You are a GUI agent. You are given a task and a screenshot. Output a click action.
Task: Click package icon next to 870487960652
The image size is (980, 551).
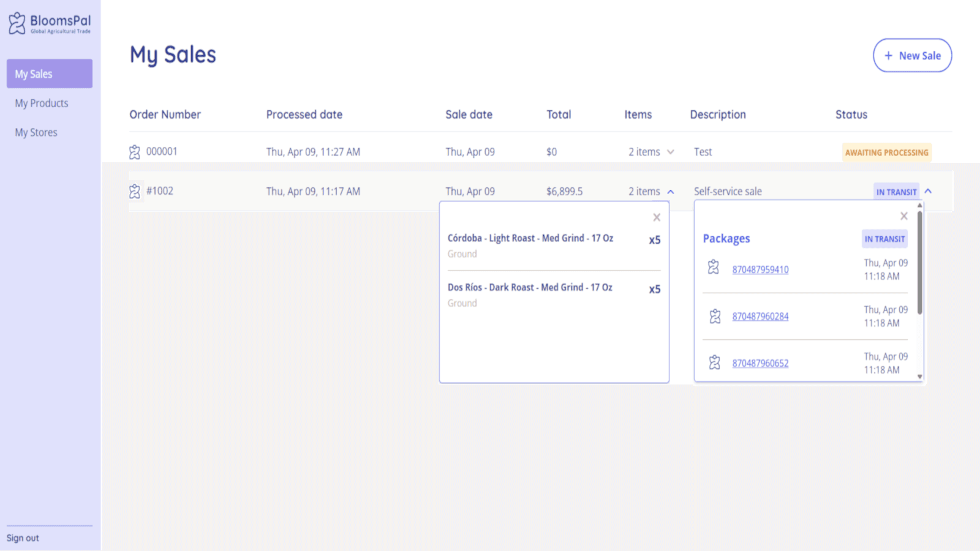715,362
